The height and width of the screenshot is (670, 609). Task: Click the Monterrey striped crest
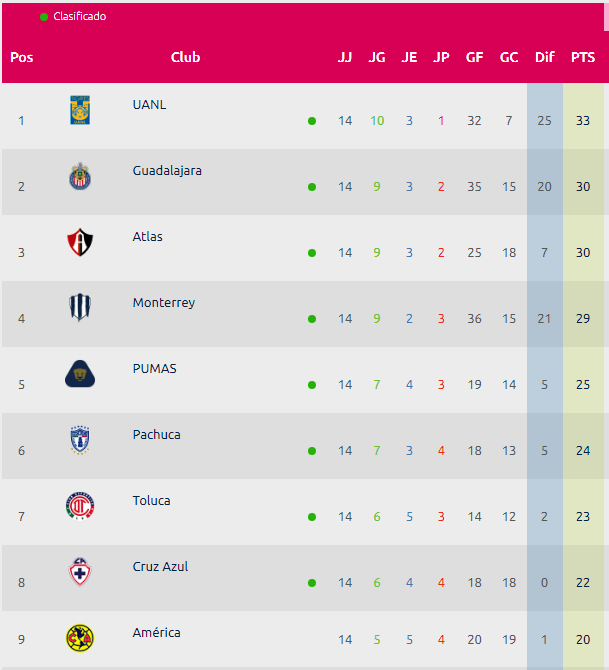(x=80, y=308)
